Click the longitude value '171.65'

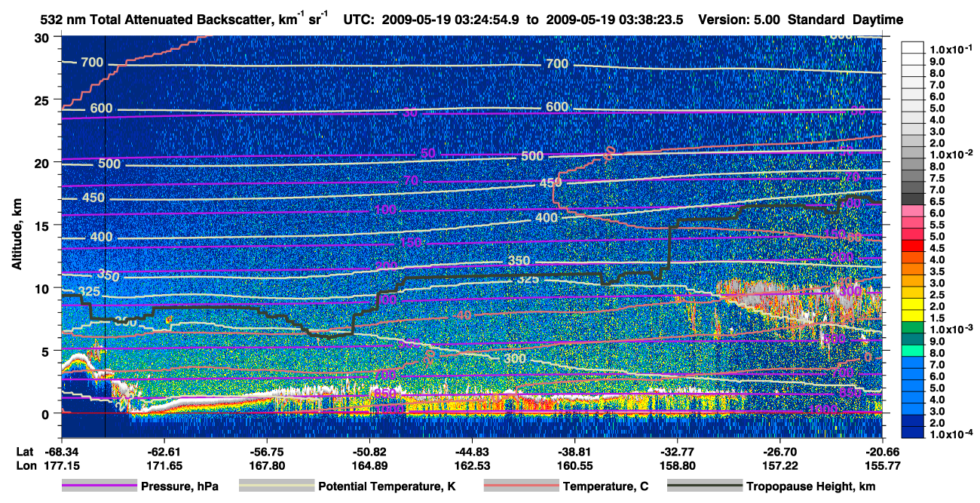click(164, 465)
